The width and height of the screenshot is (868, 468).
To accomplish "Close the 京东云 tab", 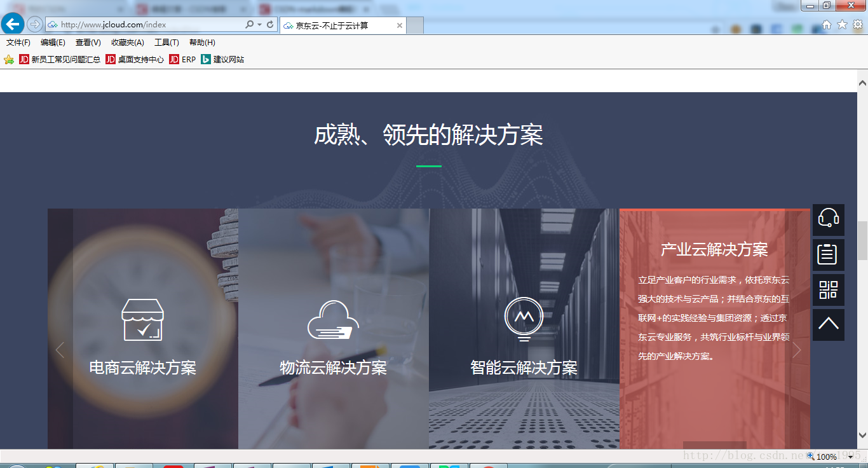I will tap(400, 25).
